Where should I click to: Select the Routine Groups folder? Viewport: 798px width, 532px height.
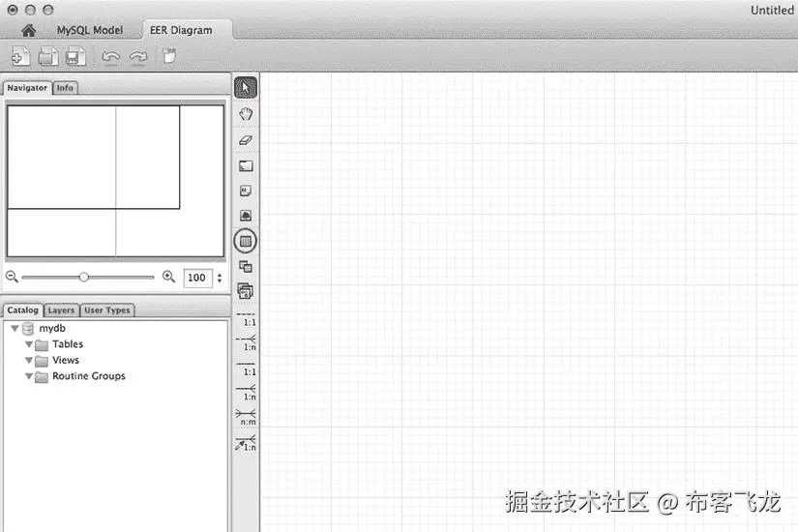coord(89,376)
